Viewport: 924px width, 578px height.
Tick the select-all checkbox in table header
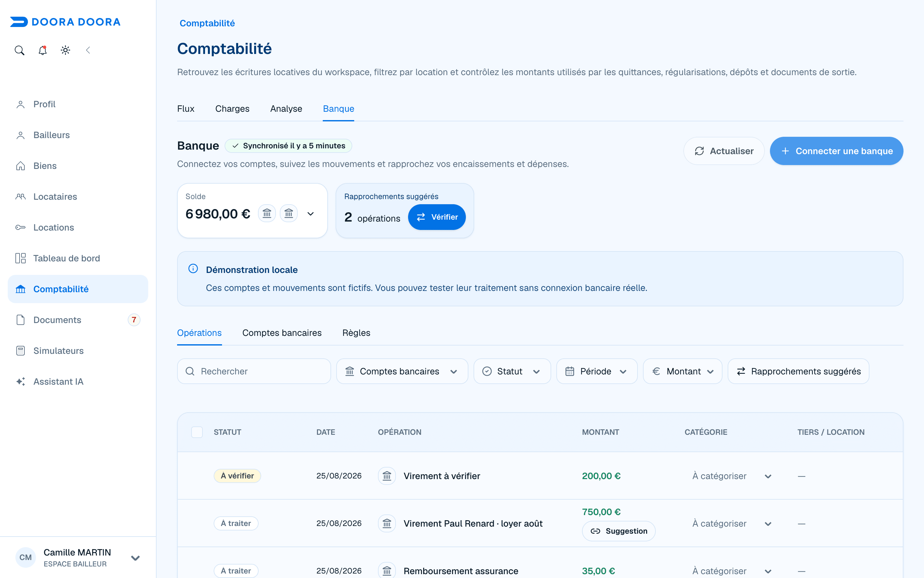point(197,432)
